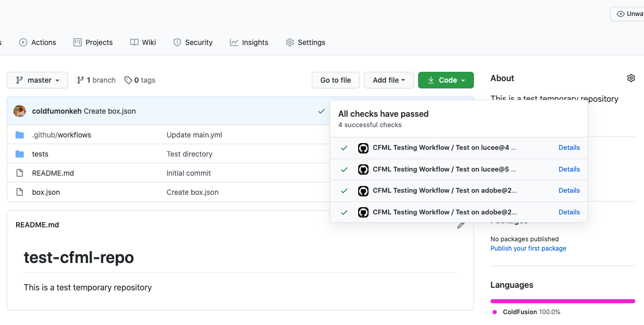Screen dimensions: 644x325
Task: Click the folder icon next to tests
Action: [x=20, y=153]
